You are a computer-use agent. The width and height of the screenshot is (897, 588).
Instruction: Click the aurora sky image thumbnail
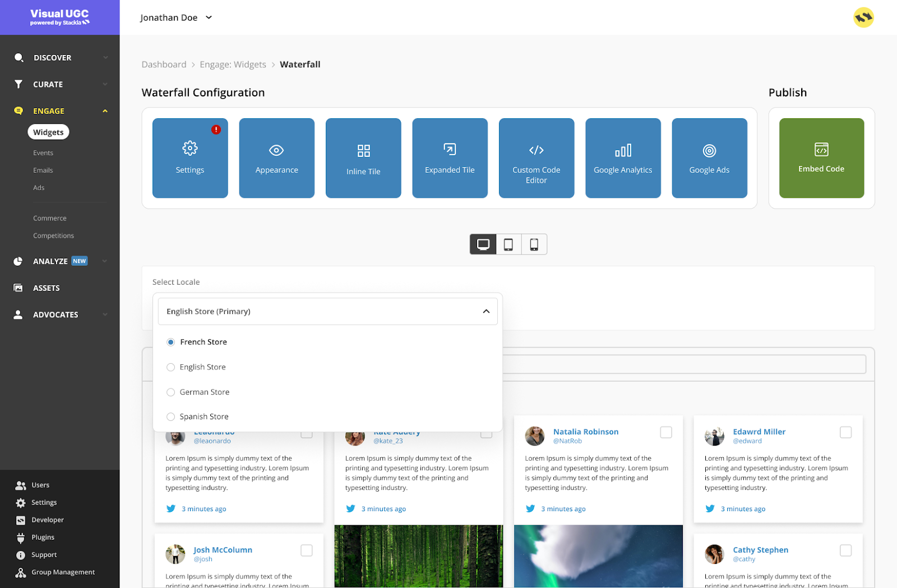598,556
